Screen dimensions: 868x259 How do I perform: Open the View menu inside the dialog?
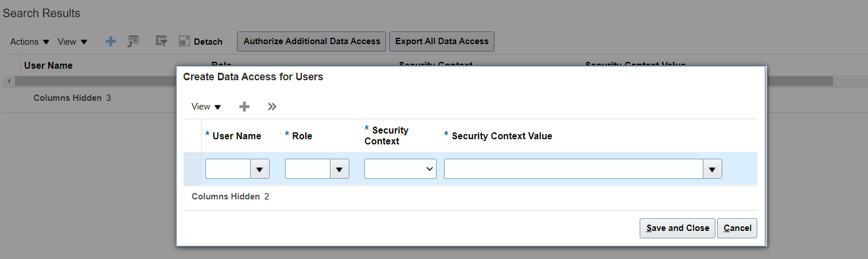(x=206, y=107)
